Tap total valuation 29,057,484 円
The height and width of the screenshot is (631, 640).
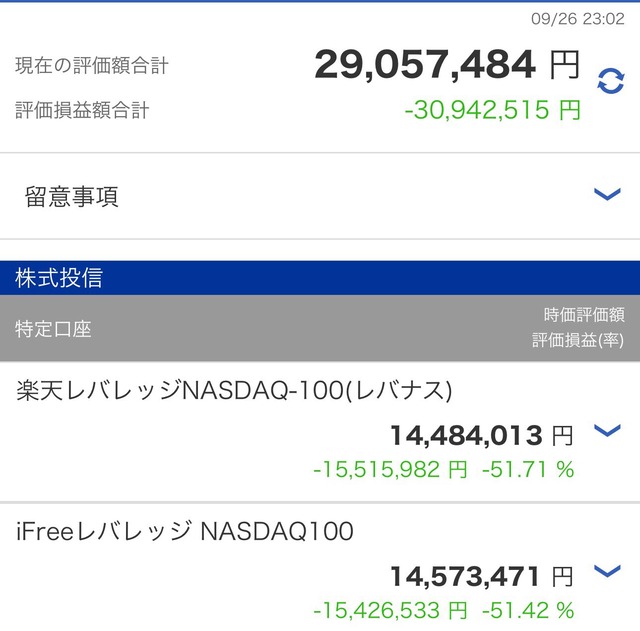click(x=446, y=66)
